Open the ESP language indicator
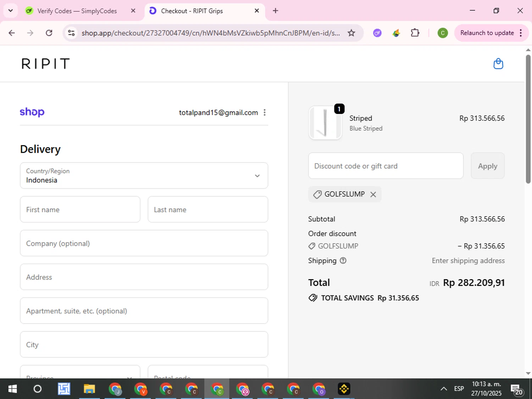 click(x=459, y=389)
